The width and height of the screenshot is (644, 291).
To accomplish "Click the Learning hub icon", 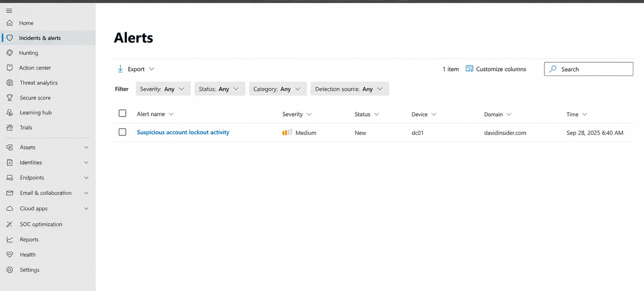I will [10, 113].
